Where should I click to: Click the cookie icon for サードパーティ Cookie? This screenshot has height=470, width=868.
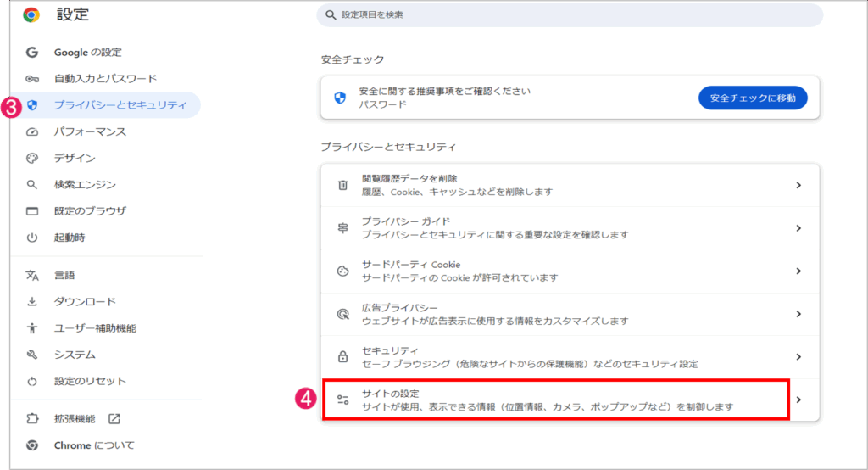point(343,271)
